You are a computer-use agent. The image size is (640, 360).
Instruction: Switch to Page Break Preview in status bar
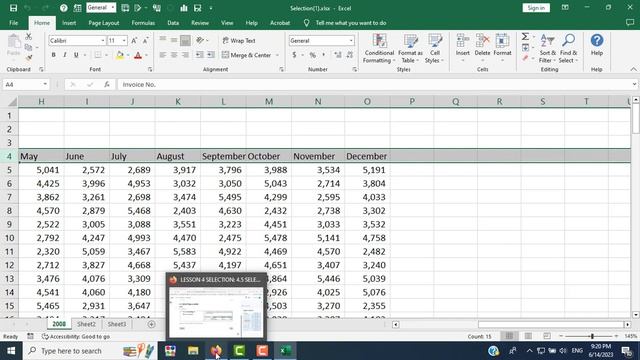(547, 336)
